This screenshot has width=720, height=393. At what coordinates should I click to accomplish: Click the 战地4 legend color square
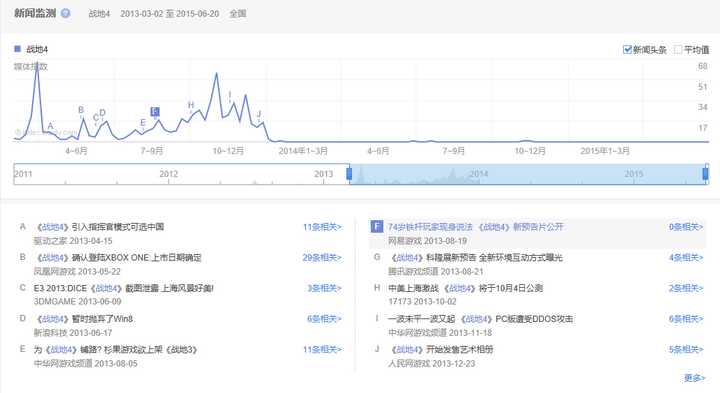pos(17,49)
